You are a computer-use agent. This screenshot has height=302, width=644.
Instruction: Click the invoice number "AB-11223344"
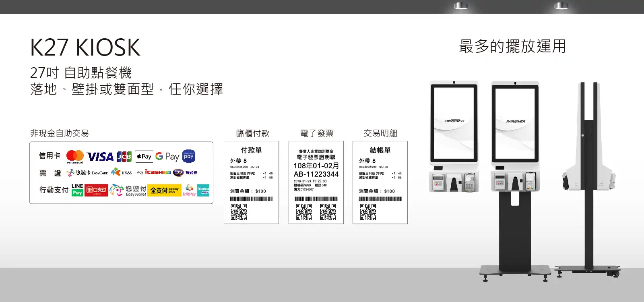316,174
